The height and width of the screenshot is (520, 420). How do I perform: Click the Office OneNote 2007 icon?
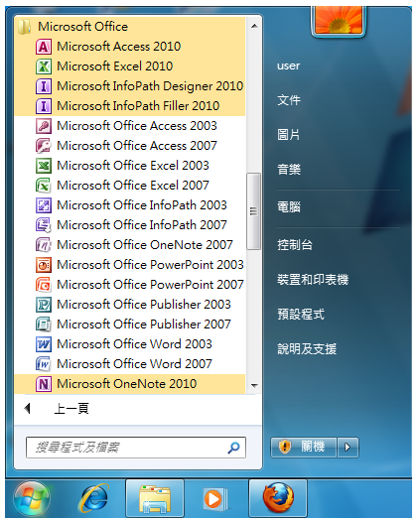44,245
